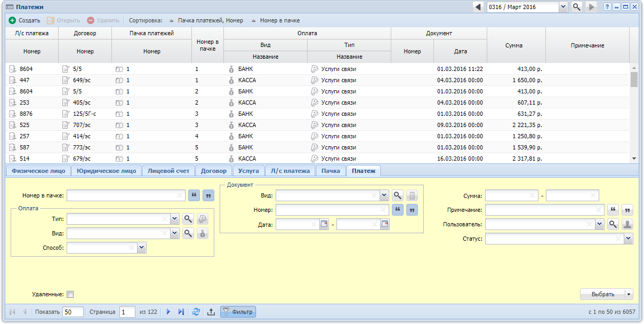644x324 pixels.
Task: Open help via the question mark icon
Action: (x=607, y=7)
